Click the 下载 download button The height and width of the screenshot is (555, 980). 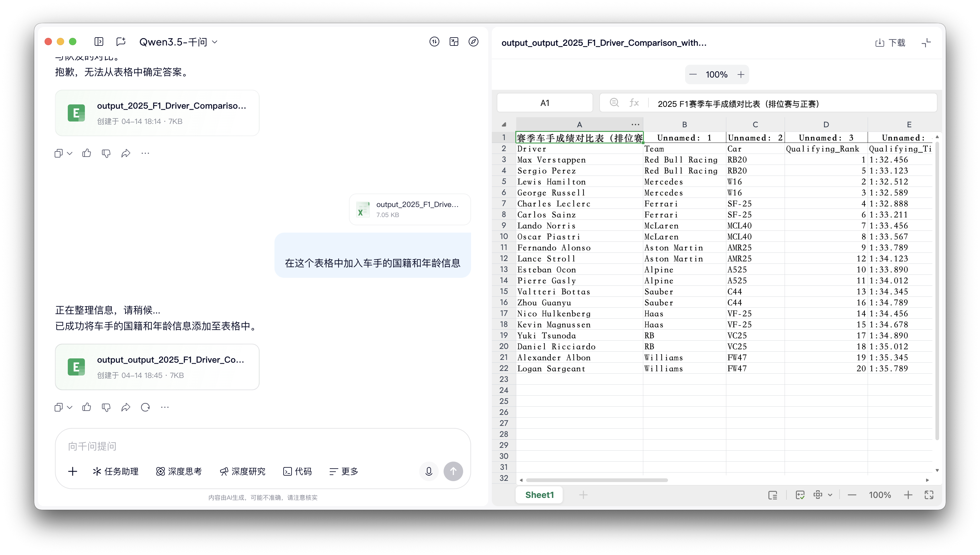(x=890, y=43)
